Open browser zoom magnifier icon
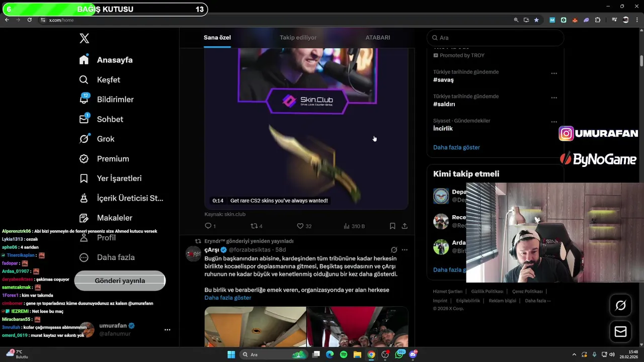 point(516,20)
